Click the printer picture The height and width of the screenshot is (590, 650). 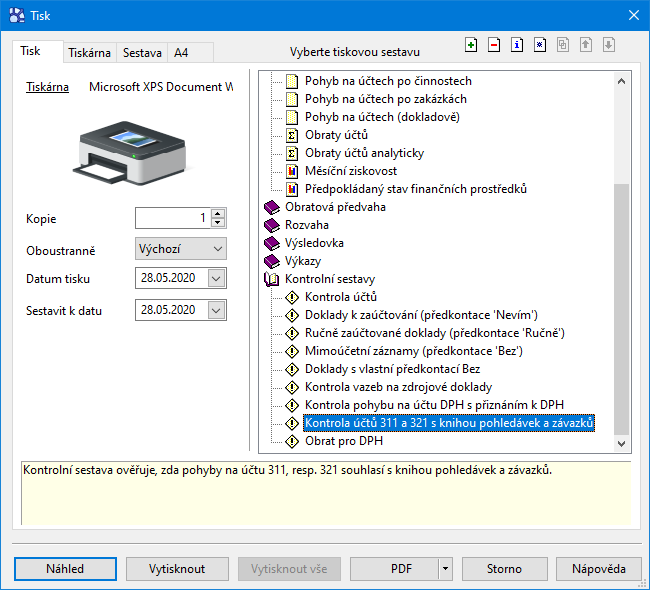click(131, 153)
